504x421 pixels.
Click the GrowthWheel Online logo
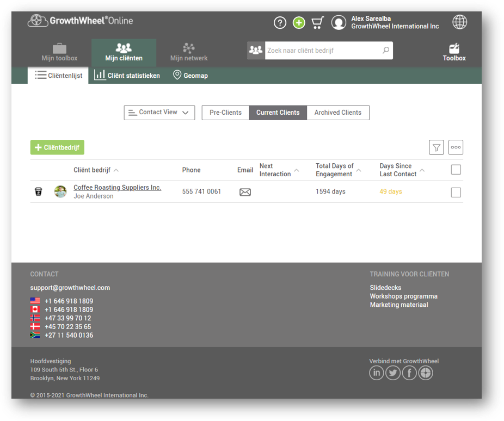pos(81,21)
